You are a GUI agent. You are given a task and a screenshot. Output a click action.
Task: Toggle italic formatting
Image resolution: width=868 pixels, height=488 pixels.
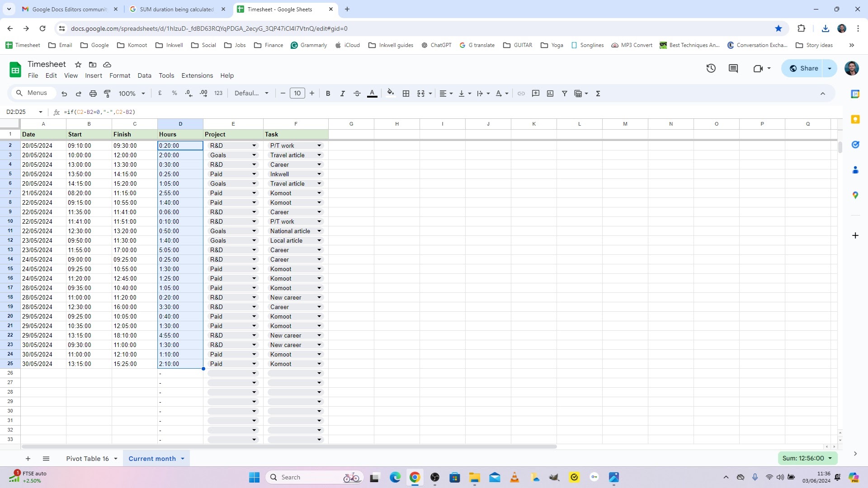pyautogui.click(x=342, y=94)
